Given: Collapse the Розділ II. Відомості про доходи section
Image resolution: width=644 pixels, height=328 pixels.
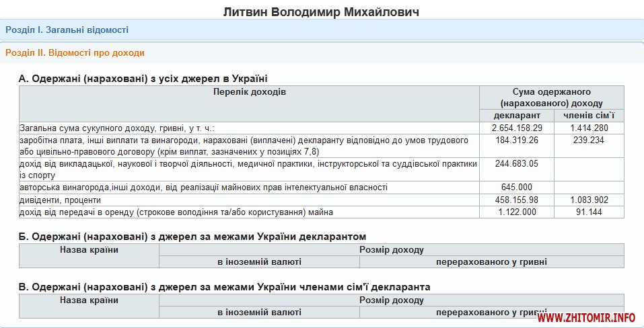Looking at the screenshot, I should pos(75,52).
